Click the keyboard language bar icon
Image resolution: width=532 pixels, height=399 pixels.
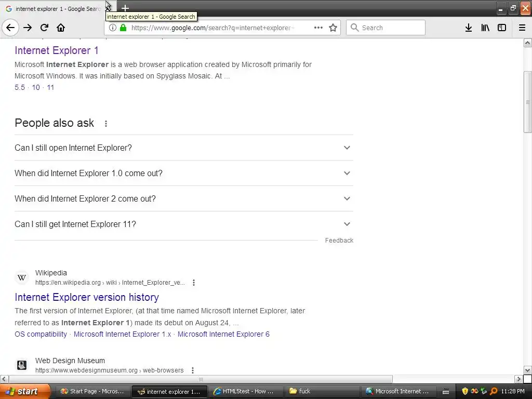(x=446, y=392)
